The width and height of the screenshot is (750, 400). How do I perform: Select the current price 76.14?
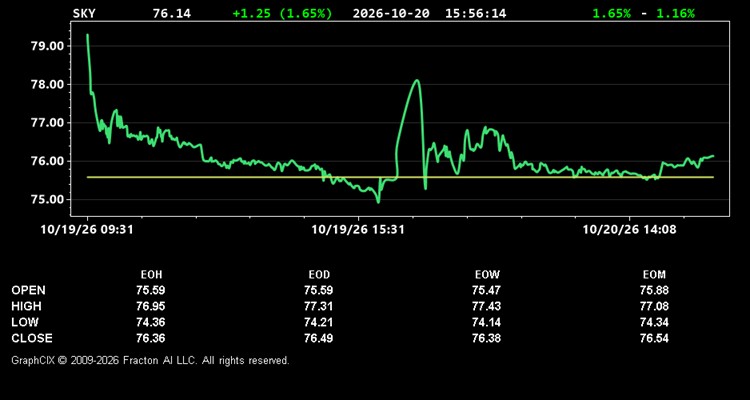[x=172, y=13]
